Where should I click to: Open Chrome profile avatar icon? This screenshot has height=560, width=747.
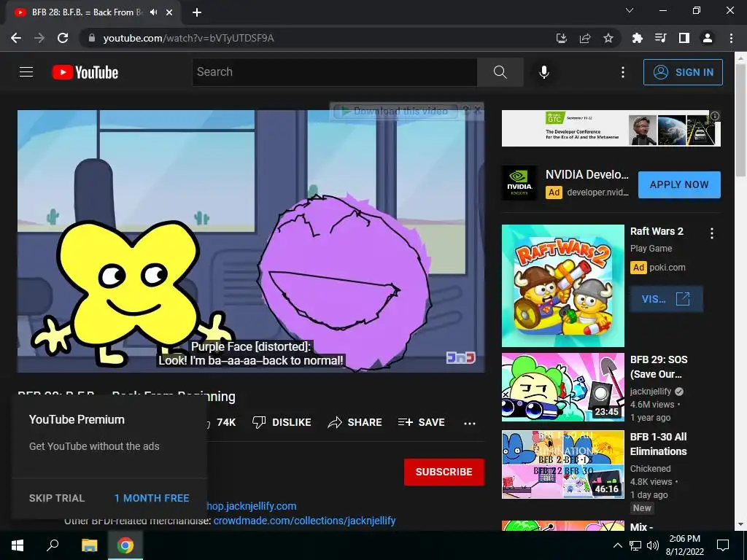point(708,38)
